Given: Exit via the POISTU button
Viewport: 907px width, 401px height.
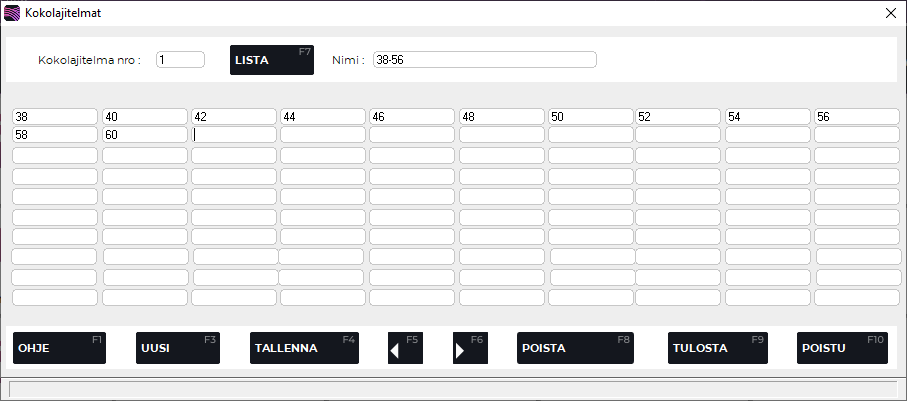Looking at the screenshot, I should point(842,348).
